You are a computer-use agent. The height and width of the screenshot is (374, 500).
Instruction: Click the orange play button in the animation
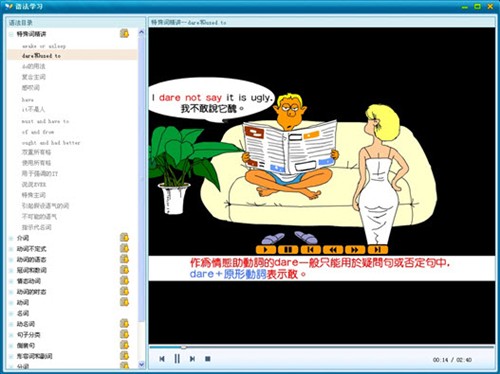(266, 249)
